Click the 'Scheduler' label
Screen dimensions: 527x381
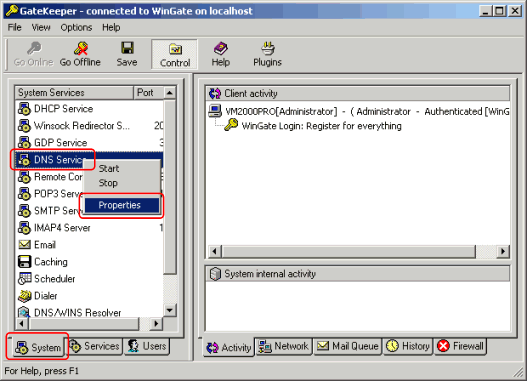[x=54, y=279]
